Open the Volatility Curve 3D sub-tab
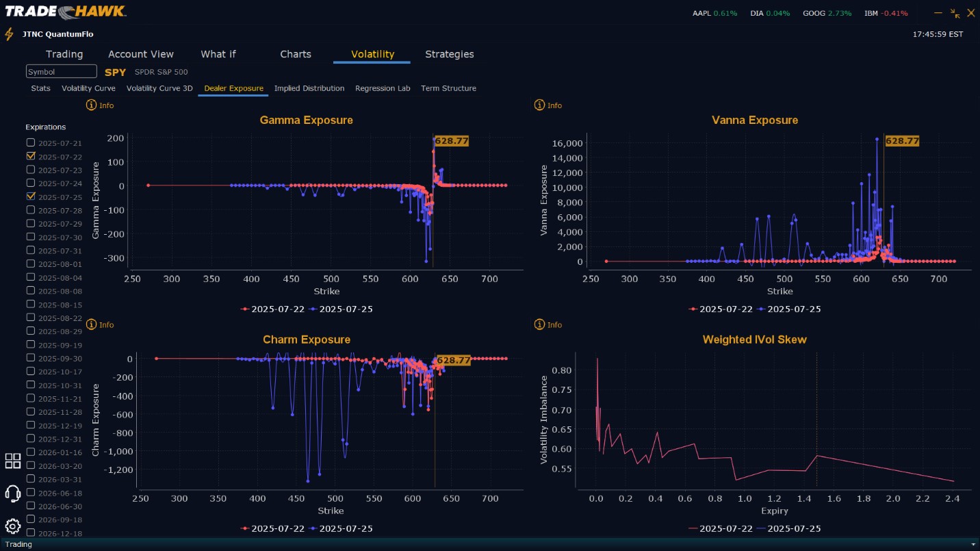This screenshot has width=980, height=551. 159,88
